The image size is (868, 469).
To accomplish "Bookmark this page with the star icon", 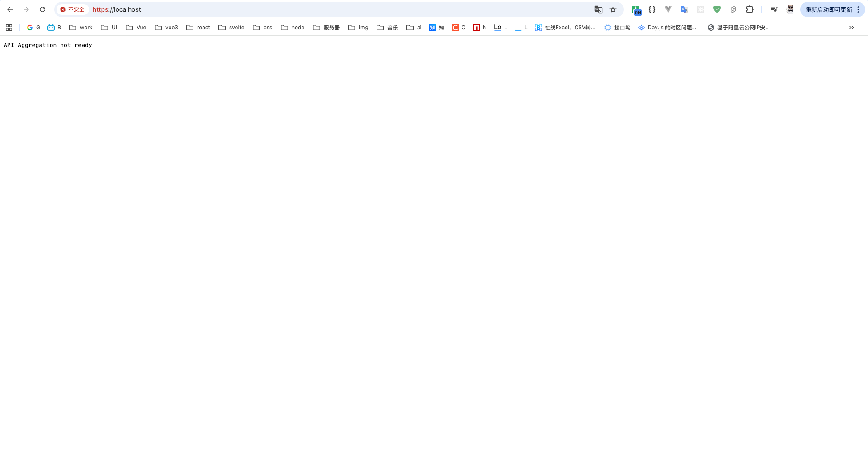I will click(613, 9).
